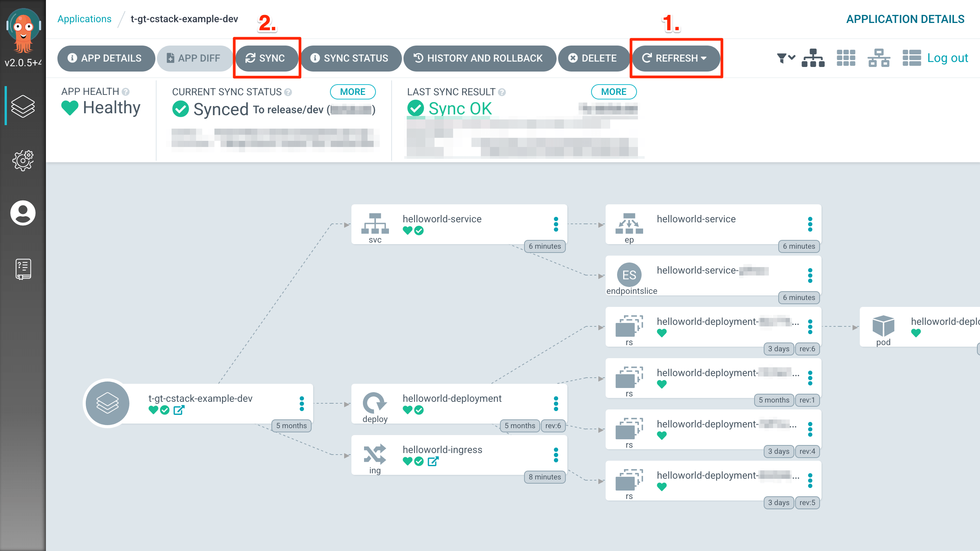Viewport: 980px width, 551px height.
Task: Click MORE beside LAST SYNC RESULT
Action: 613,91
